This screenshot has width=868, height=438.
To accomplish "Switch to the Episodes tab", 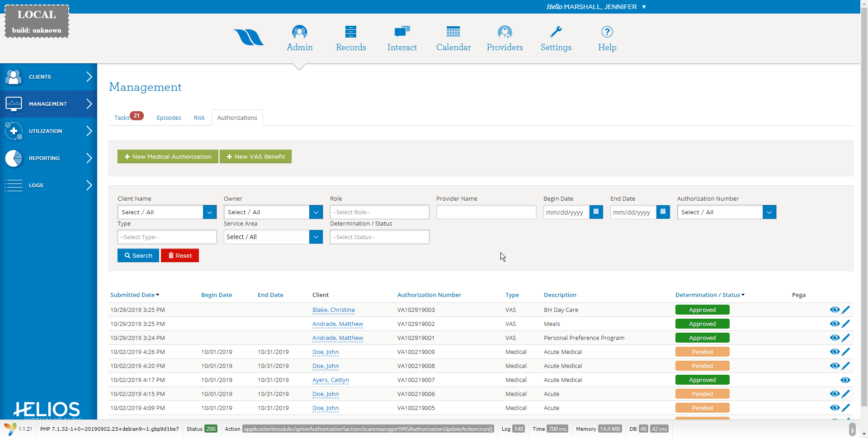I will pyautogui.click(x=169, y=118).
